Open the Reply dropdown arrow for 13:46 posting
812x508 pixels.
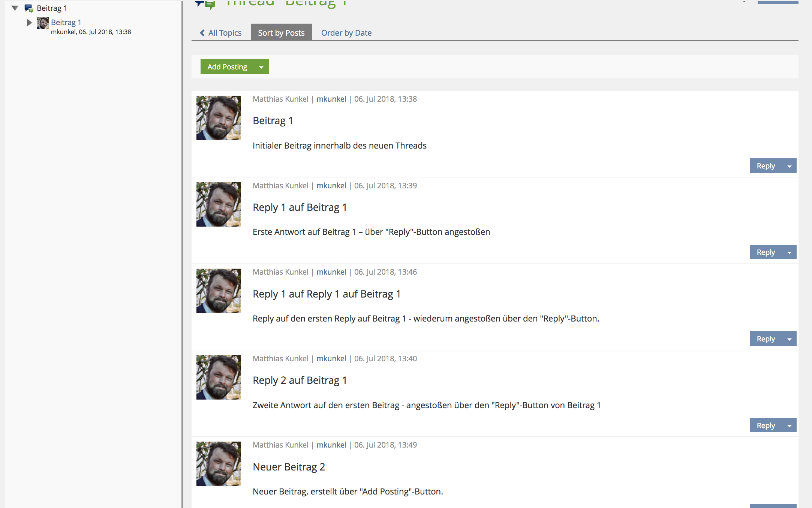point(789,339)
